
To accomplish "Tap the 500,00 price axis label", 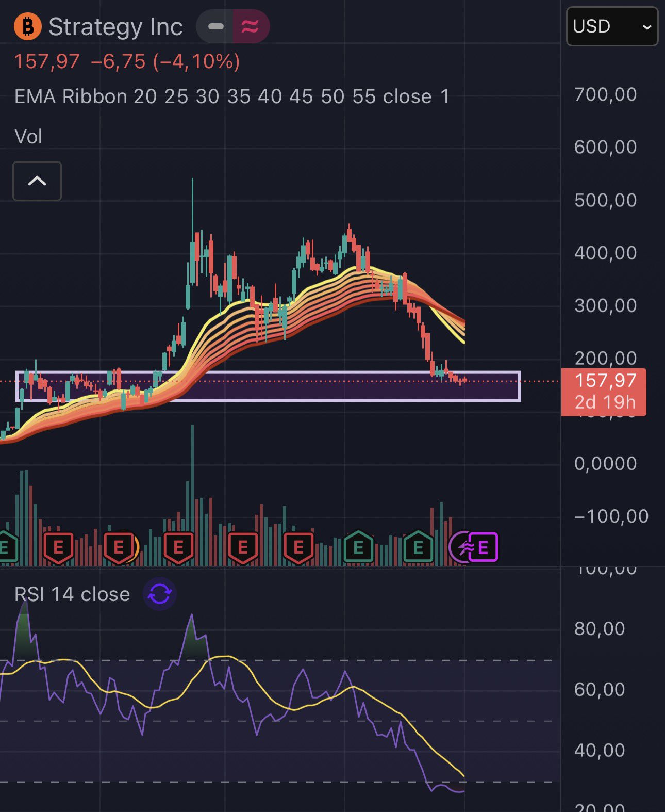I will click(606, 200).
